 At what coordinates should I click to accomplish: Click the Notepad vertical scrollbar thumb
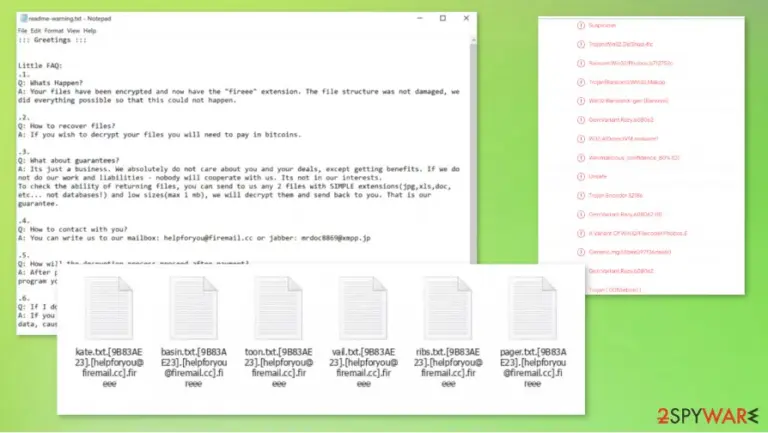coord(473,154)
